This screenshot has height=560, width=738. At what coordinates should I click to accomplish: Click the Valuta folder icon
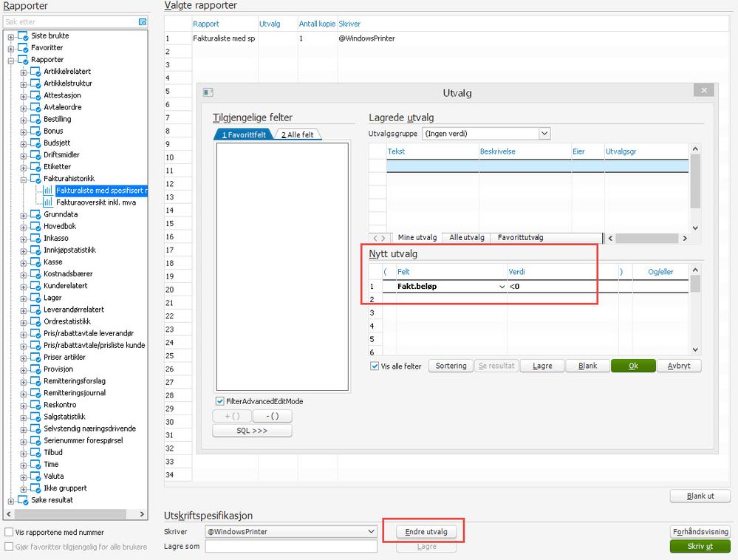[x=35, y=477]
